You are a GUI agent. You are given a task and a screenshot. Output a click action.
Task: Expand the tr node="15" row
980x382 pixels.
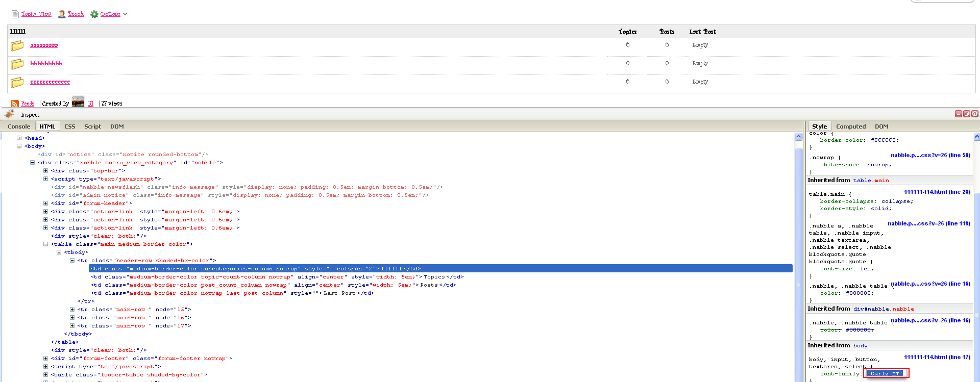point(72,310)
